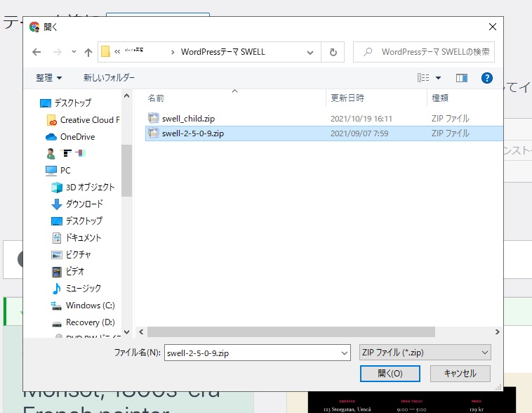The width and height of the screenshot is (532, 413).
Task: Click the search magnifier icon
Action: pyautogui.click(x=368, y=52)
